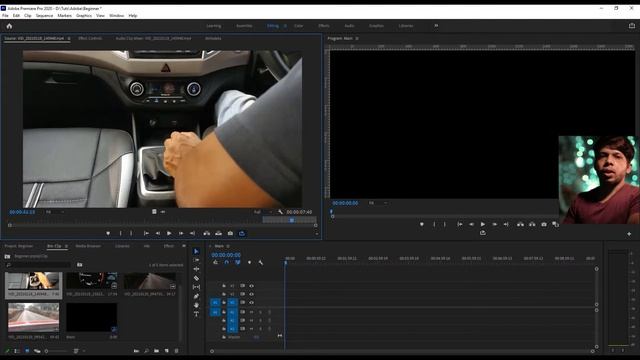Switch to the Media Browser tab

pyautogui.click(x=88, y=246)
